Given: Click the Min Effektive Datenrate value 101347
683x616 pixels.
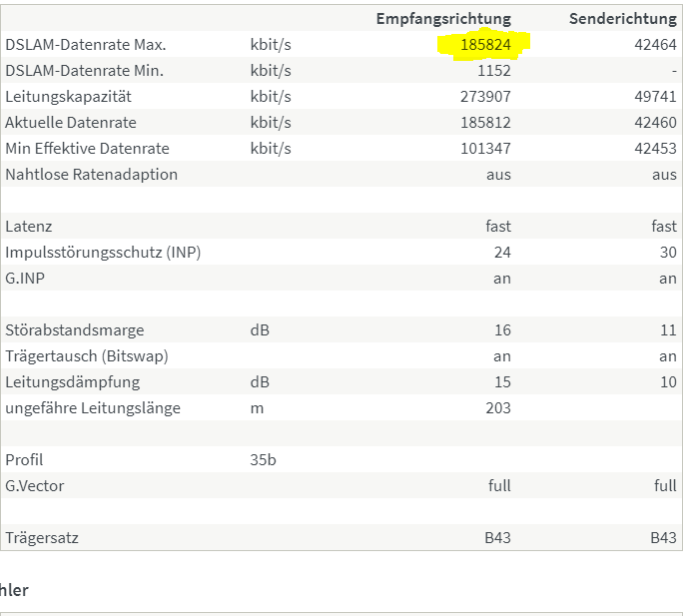Looking at the screenshot, I should point(485,149).
